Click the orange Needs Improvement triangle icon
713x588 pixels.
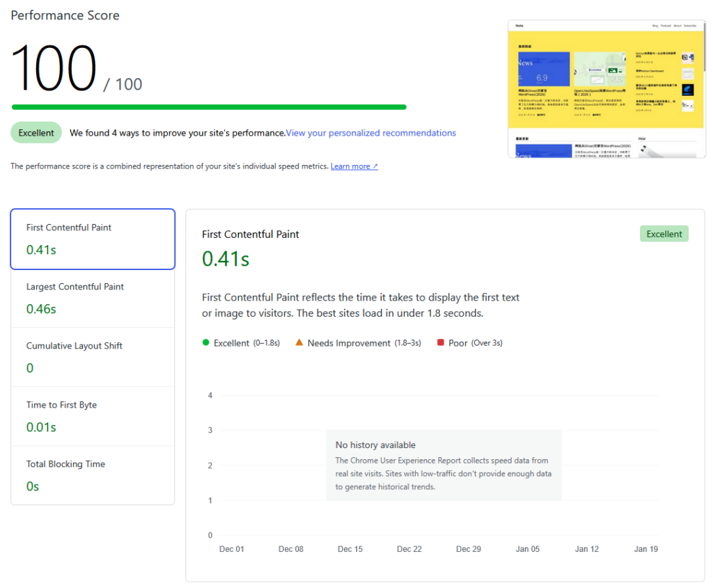click(299, 342)
